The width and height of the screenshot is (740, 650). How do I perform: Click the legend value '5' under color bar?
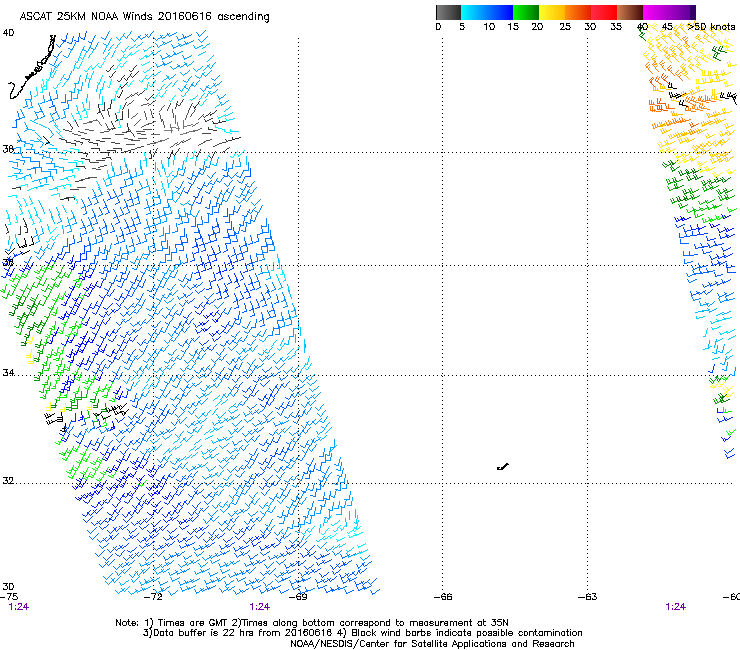[x=462, y=27]
